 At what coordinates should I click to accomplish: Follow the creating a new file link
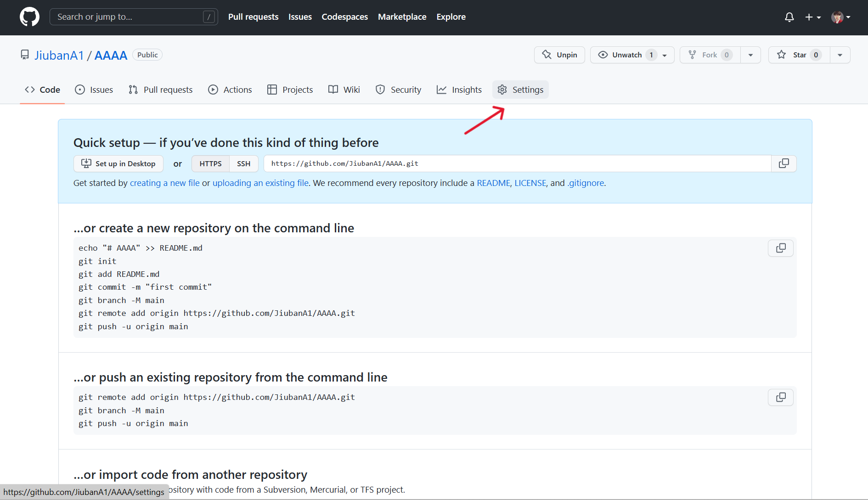(165, 183)
